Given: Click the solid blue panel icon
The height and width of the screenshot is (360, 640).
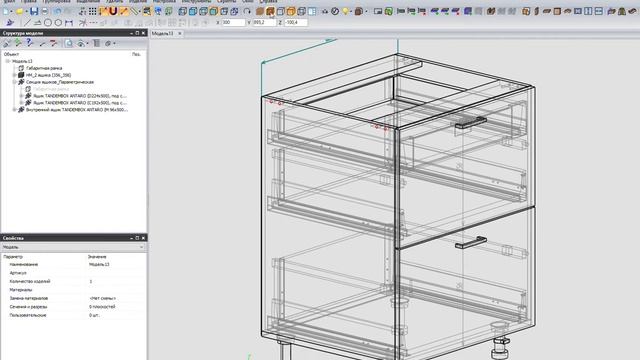Looking at the screenshot, I should point(468,11).
